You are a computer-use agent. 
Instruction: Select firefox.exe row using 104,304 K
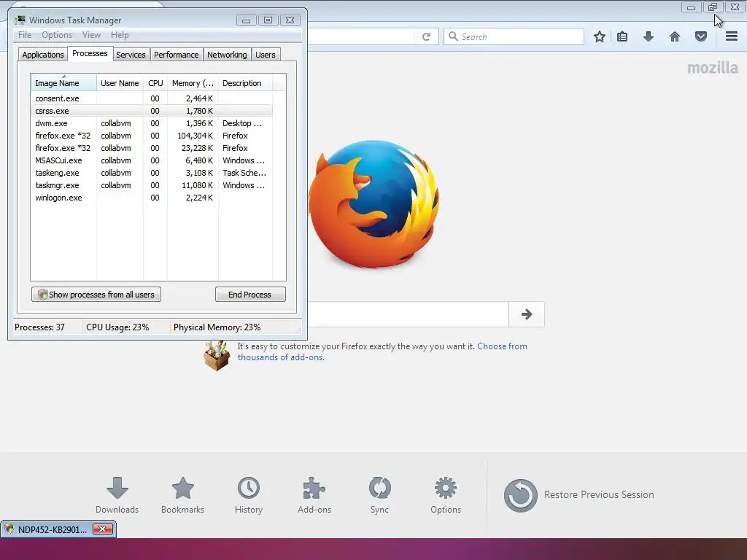point(152,136)
